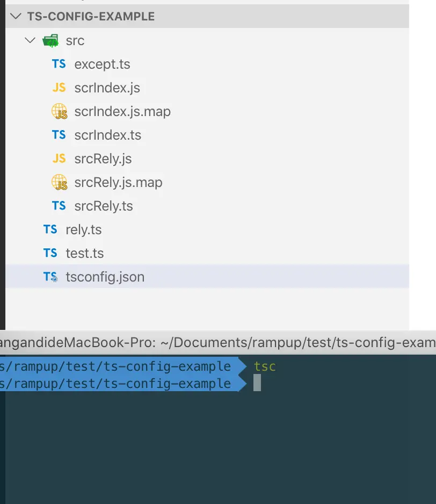Select the test.ts file
This screenshot has width=436, height=504.
tap(84, 253)
